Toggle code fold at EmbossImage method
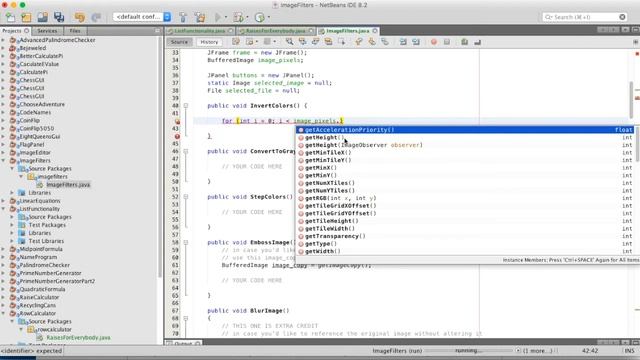Viewport: 640px width, 360px height. coord(186,242)
